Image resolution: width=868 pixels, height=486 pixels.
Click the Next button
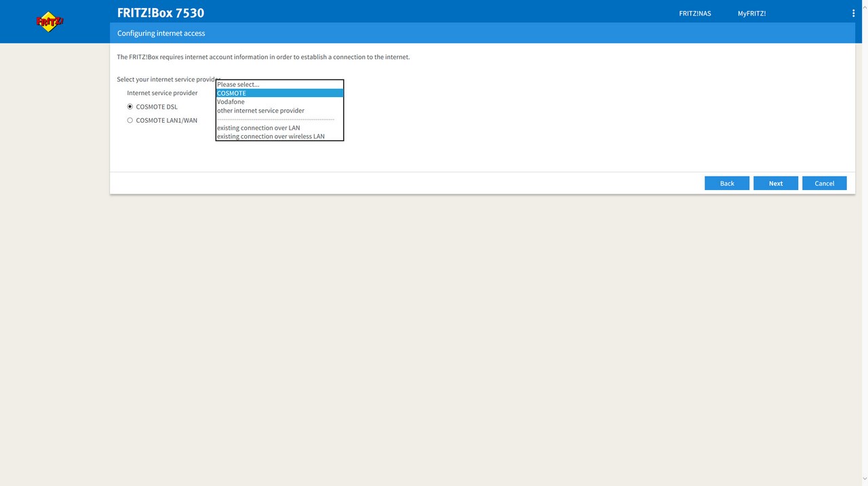point(776,183)
